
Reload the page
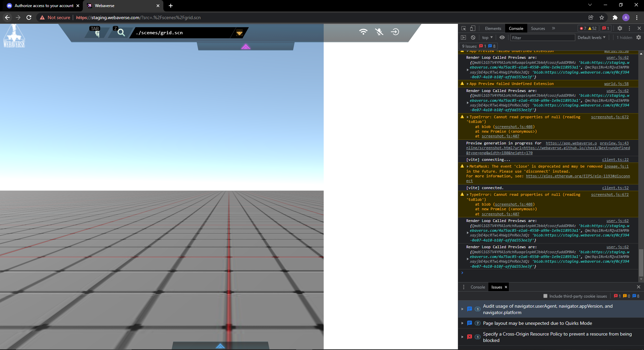[29, 17]
